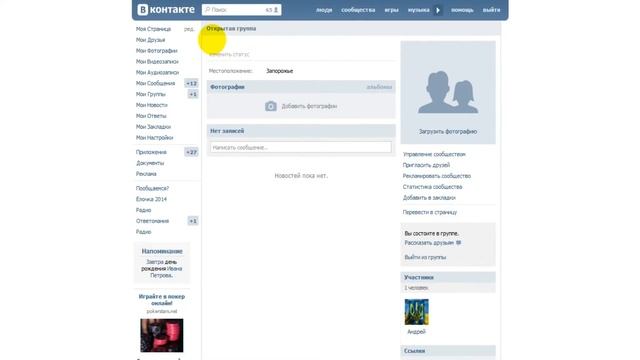Open 'сообщества' in the top menu
Screen dimensions: 640x360
point(358,10)
